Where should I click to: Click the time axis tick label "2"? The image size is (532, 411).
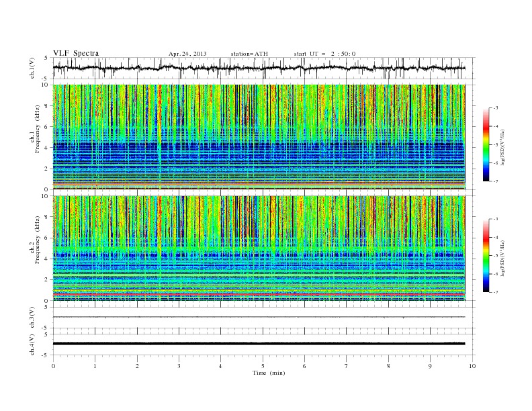[x=137, y=366]
